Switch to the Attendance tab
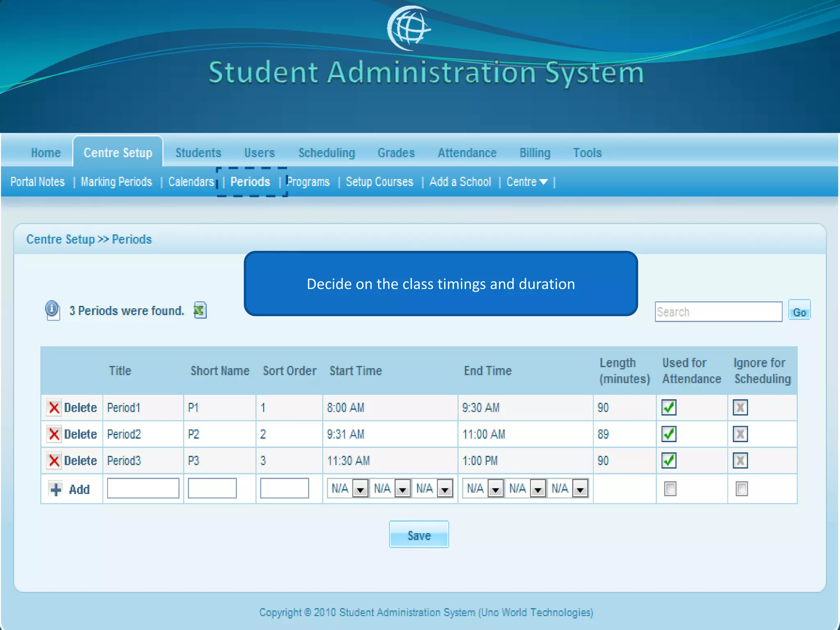The height and width of the screenshot is (630, 840). pyautogui.click(x=467, y=153)
